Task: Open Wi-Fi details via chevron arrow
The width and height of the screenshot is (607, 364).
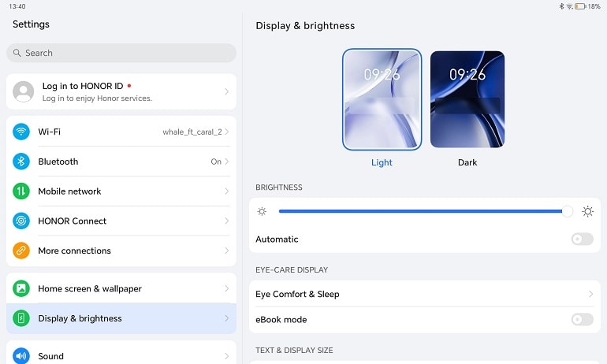Action: 227,132
